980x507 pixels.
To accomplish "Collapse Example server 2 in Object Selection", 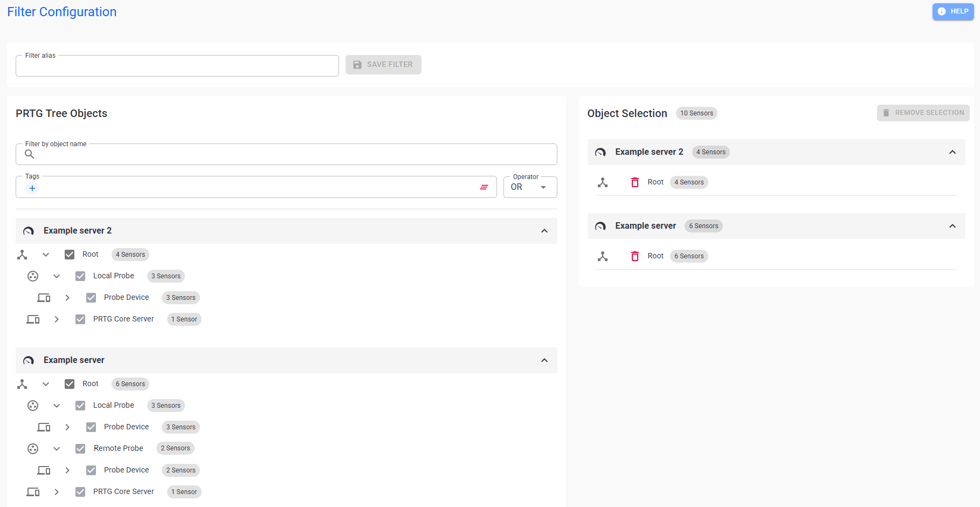I will (x=953, y=152).
